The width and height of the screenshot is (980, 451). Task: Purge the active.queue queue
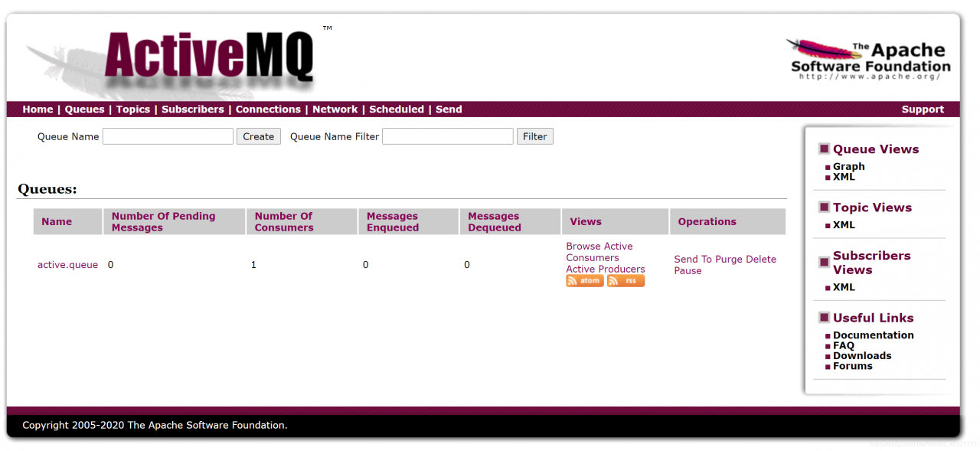729,260
